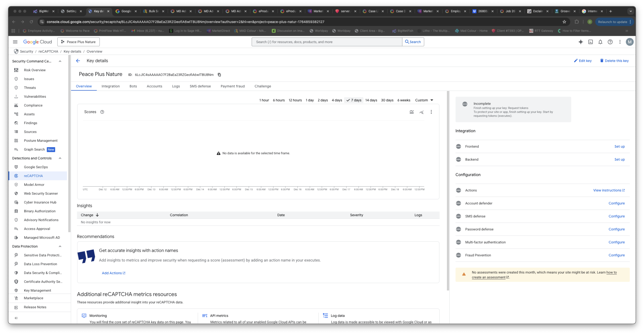Toggle the Scores chart legend icon
This screenshot has width=644, height=334.
coord(411,112)
